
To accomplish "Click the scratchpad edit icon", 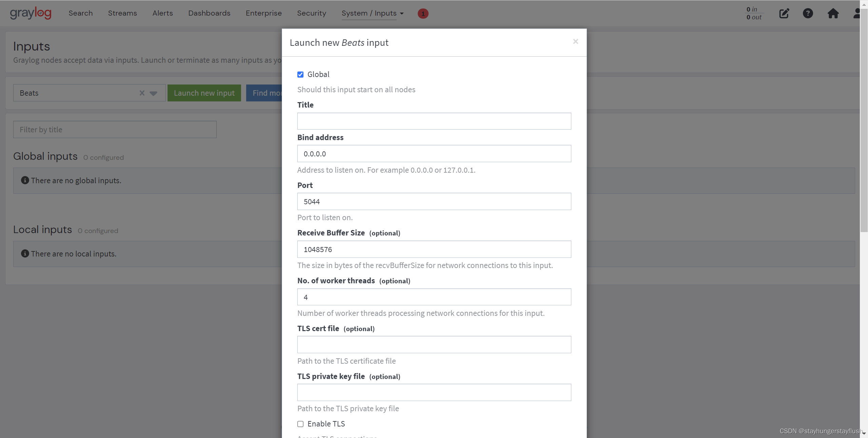I will tap(784, 14).
